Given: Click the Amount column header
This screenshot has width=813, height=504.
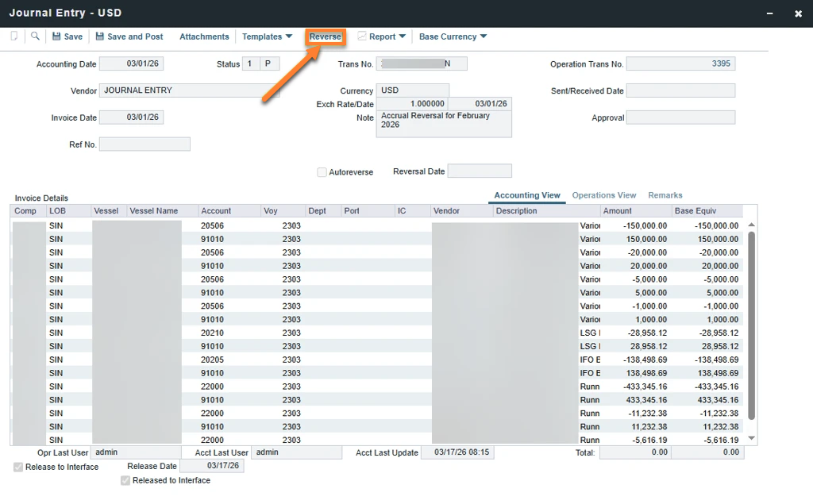Looking at the screenshot, I should pos(635,211).
